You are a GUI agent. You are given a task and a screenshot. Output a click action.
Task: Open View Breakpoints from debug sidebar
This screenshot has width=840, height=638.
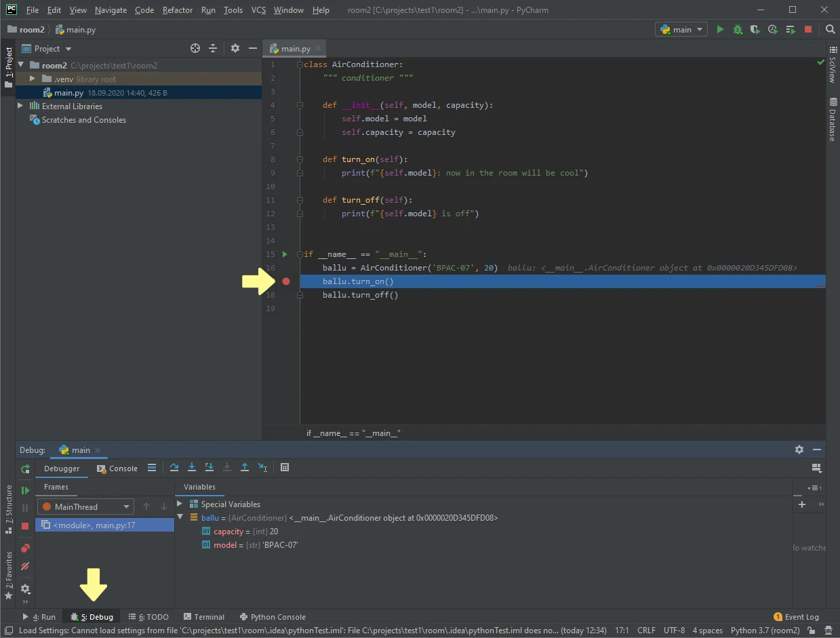25,549
